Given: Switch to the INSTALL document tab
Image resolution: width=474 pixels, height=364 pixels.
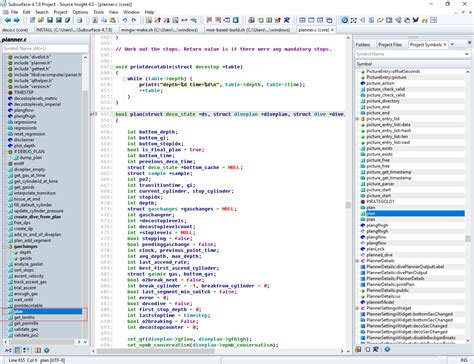Looking at the screenshot, I should coord(74,30).
